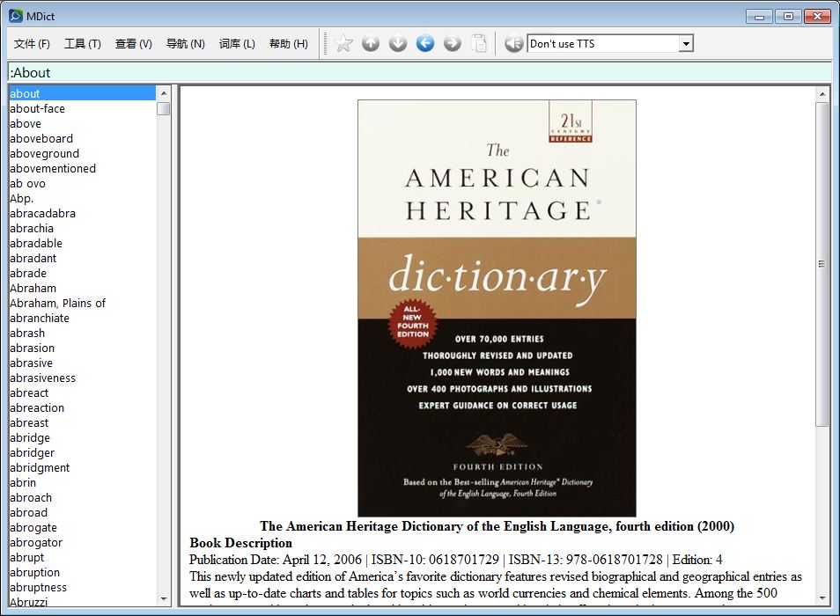Image resolution: width=840 pixels, height=616 pixels.
Task: Open the TTS engine dropdown
Action: click(x=686, y=44)
